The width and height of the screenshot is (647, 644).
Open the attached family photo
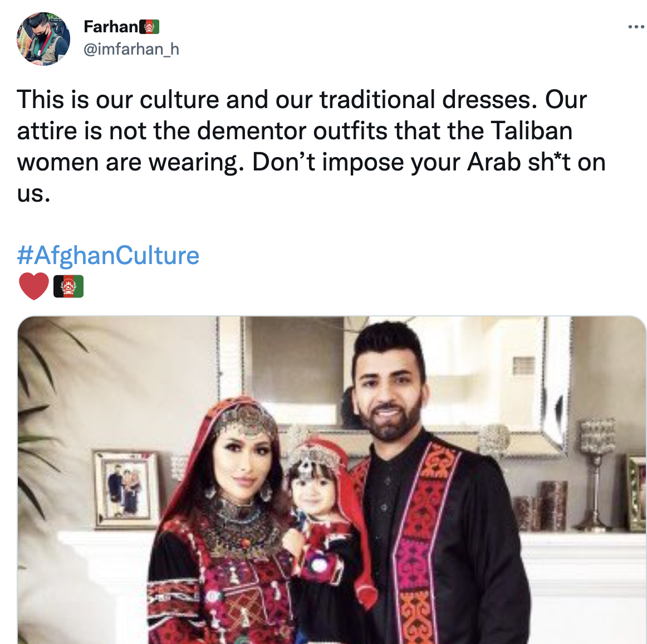tap(332, 480)
